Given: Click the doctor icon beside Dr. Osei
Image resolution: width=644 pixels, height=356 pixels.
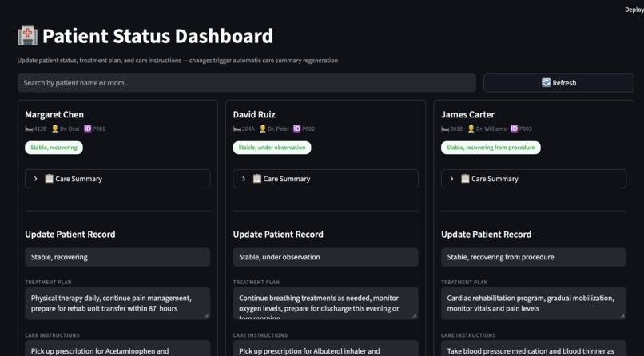Looking at the screenshot, I should pyautogui.click(x=54, y=129).
